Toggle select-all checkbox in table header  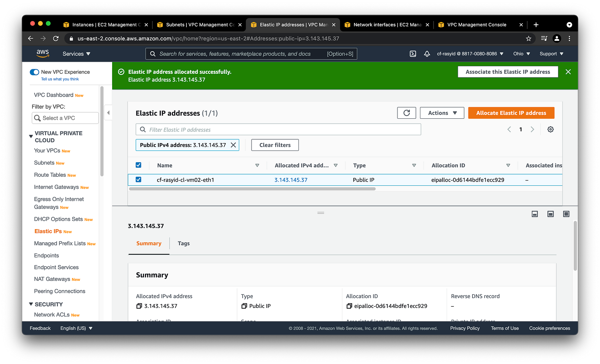[138, 165]
